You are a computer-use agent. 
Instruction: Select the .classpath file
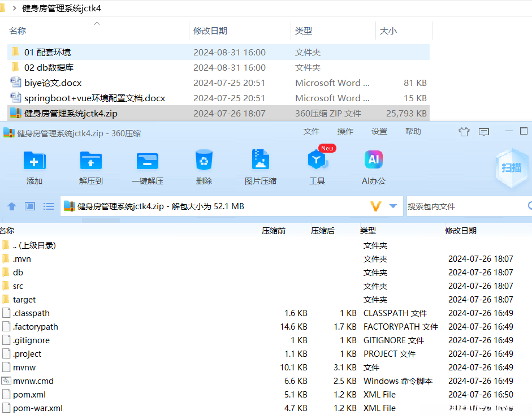(x=265, y=313)
